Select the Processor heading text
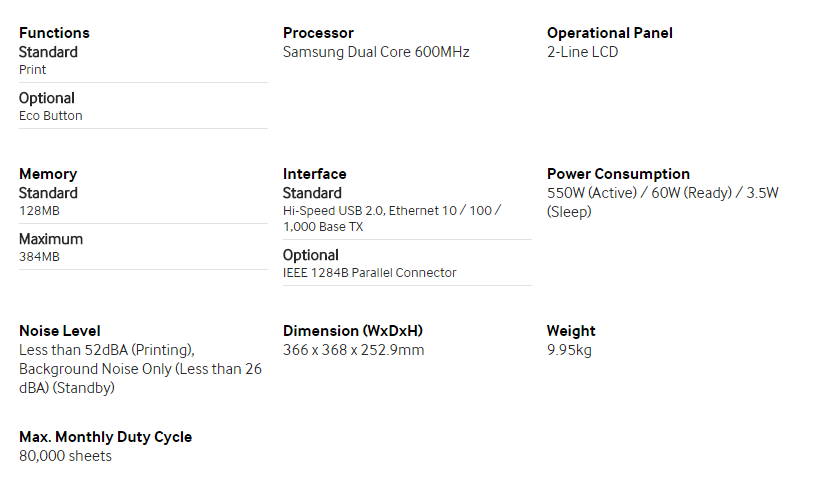Image resolution: width=832 pixels, height=482 pixels. (318, 33)
